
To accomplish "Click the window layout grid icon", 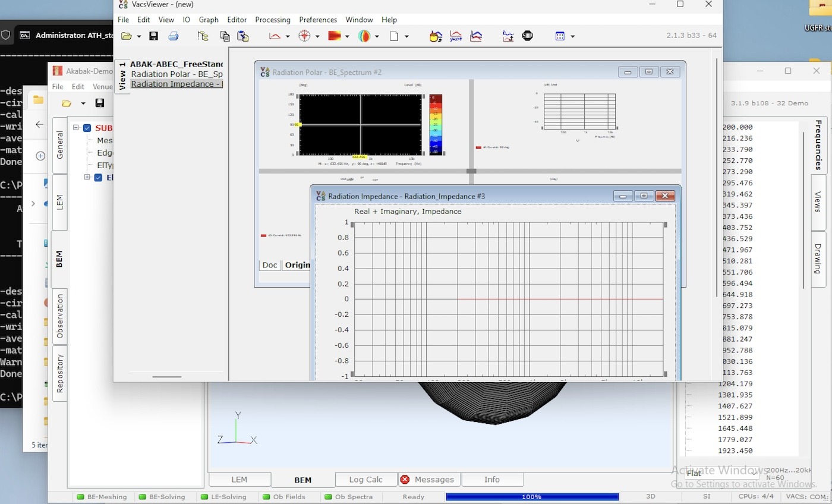I will (560, 36).
